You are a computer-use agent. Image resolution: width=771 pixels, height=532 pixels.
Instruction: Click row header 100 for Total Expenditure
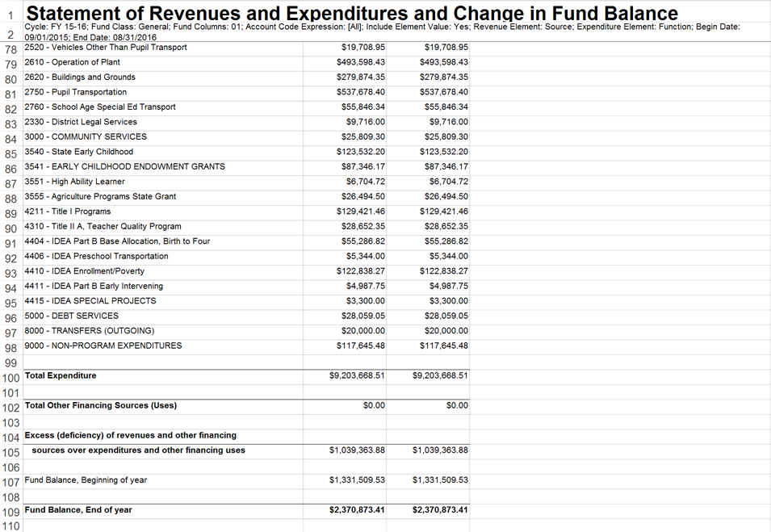tap(11, 377)
